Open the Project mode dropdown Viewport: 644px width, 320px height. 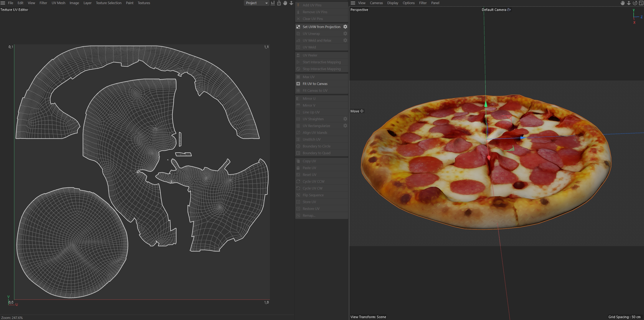coord(257,3)
